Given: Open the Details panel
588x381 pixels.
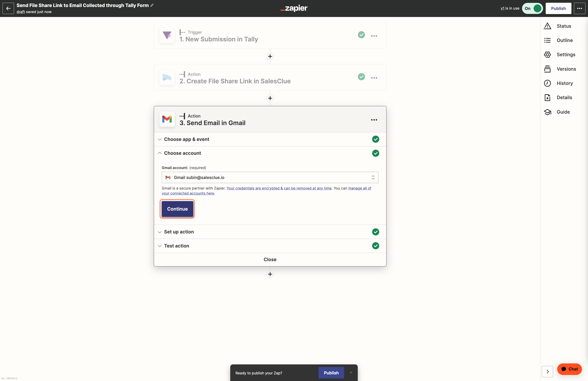Looking at the screenshot, I should pos(558,98).
